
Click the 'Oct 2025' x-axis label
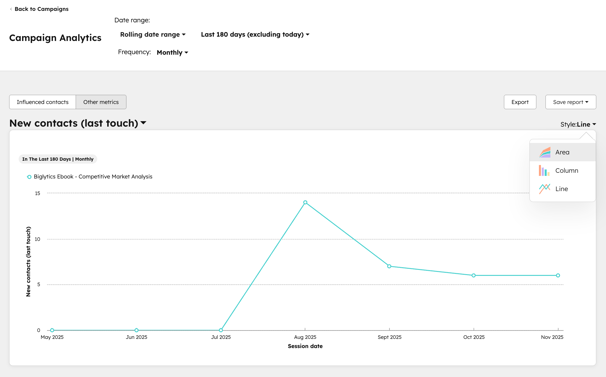[x=474, y=337]
